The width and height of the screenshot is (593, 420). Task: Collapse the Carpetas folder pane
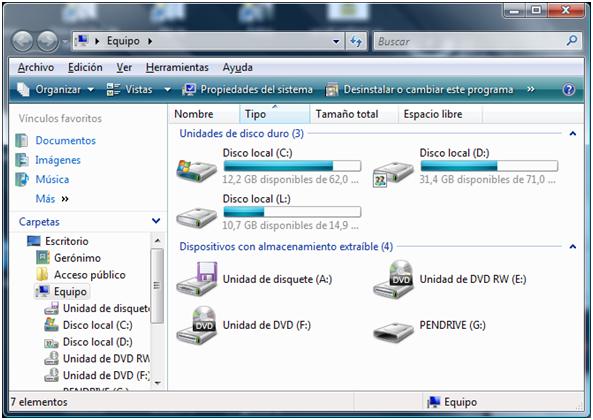pos(156,221)
